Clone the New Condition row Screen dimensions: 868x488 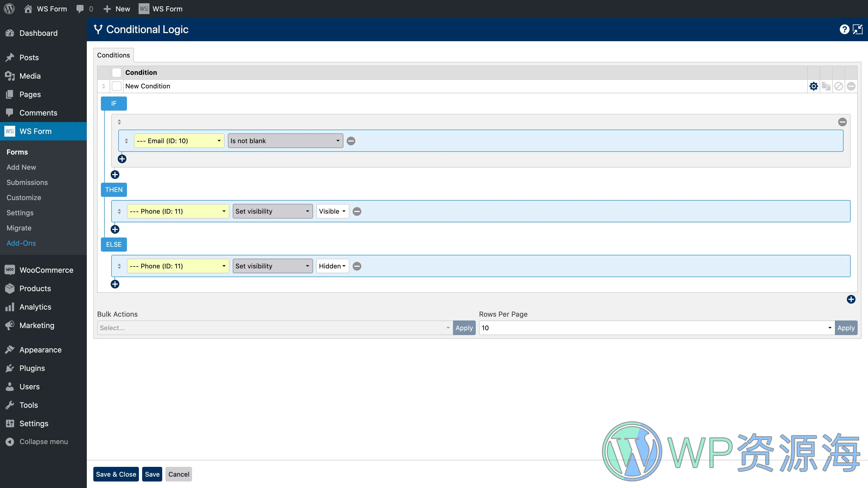826,86
